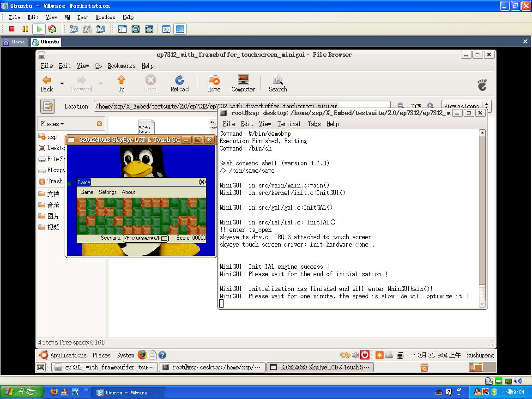Open the 文档 folder in the sidebar
Screen dimensions: 532x399
[x=49, y=194]
